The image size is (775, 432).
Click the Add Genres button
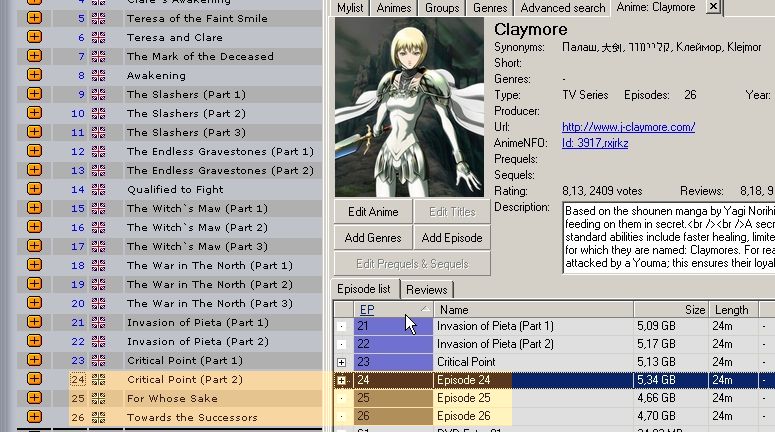[373, 238]
